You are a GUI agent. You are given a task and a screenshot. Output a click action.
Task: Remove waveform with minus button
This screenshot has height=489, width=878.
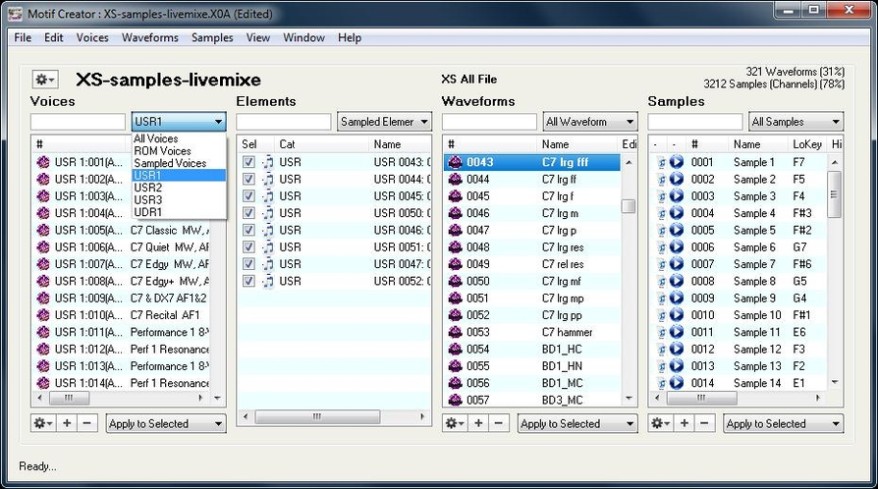click(x=498, y=423)
